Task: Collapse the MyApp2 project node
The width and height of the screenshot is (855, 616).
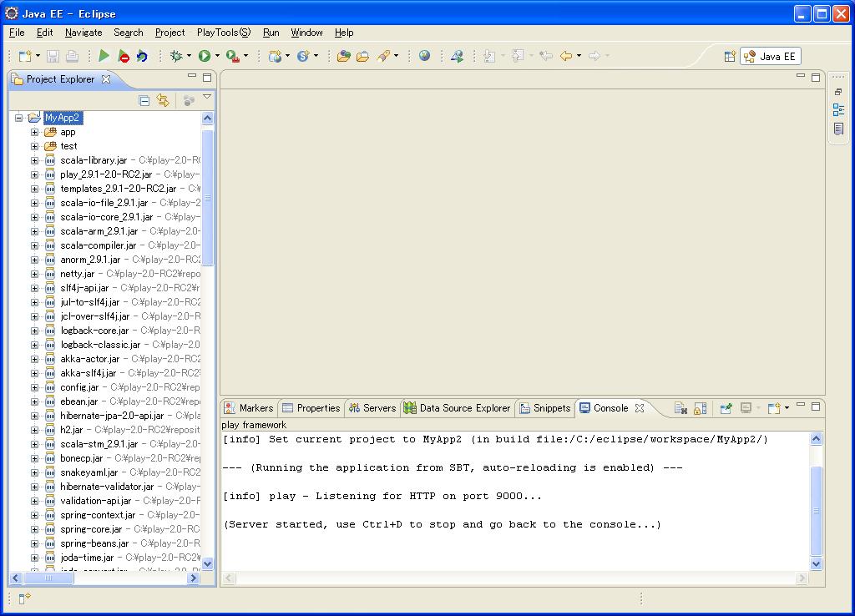Action: (18, 118)
